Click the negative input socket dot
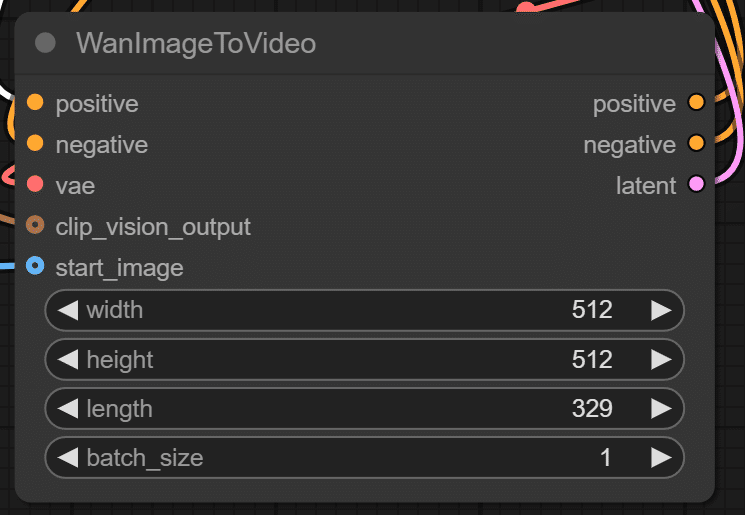 point(35,143)
